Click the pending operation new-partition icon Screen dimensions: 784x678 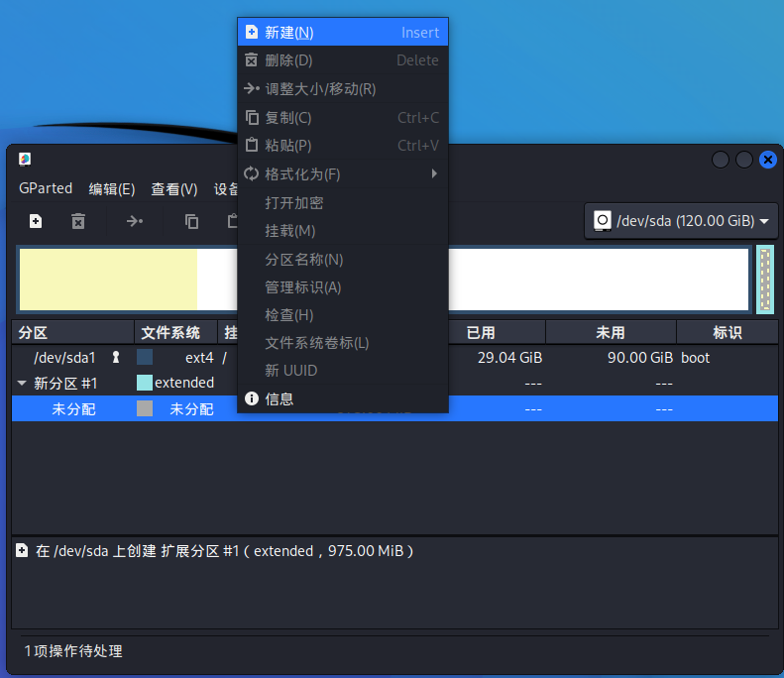22,550
